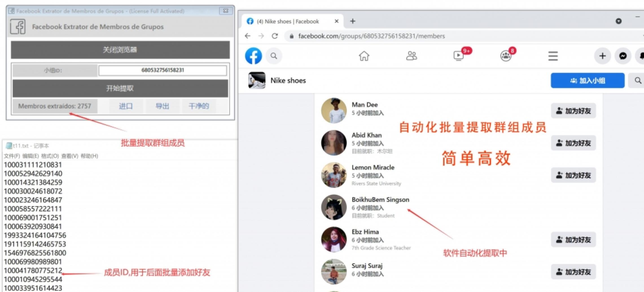Search within the Nike shoes group icon
This screenshot has width=644, height=292.
tap(638, 80)
